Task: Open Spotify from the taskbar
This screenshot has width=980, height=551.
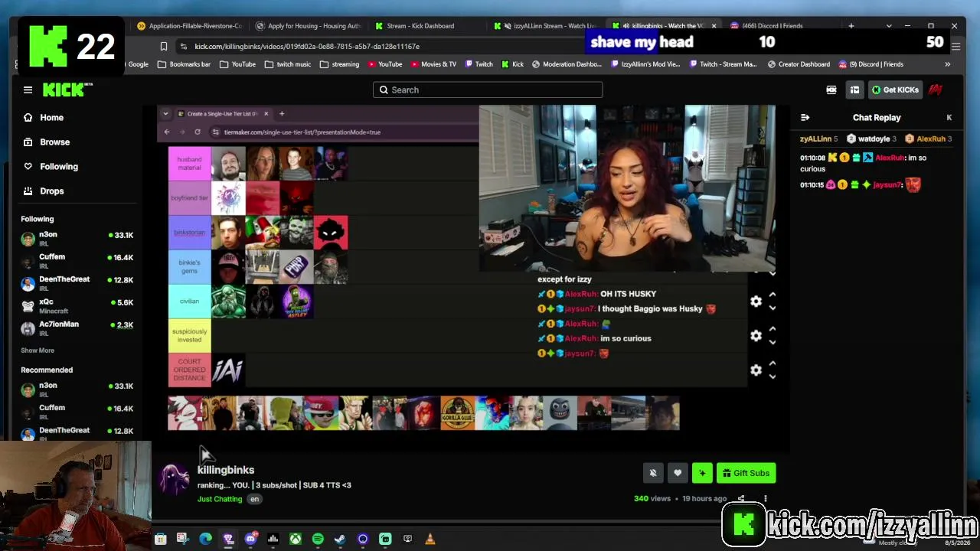Action: click(x=318, y=539)
